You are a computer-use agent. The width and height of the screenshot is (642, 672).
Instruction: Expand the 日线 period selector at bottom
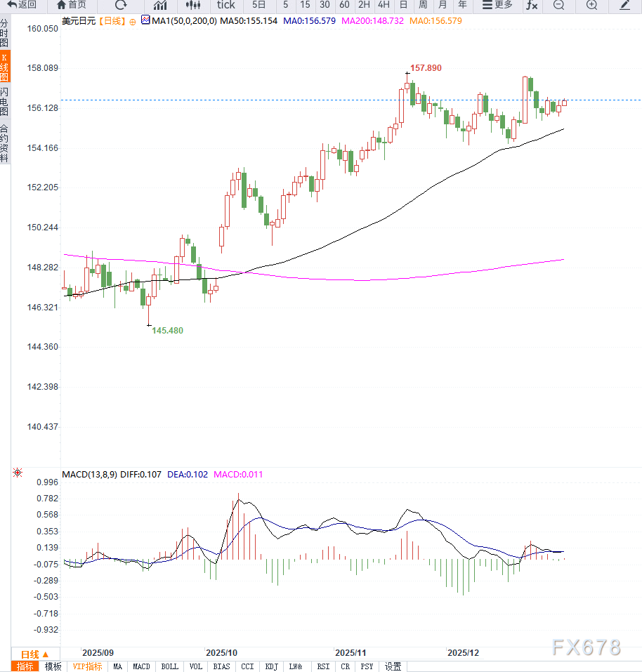tap(35, 654)
